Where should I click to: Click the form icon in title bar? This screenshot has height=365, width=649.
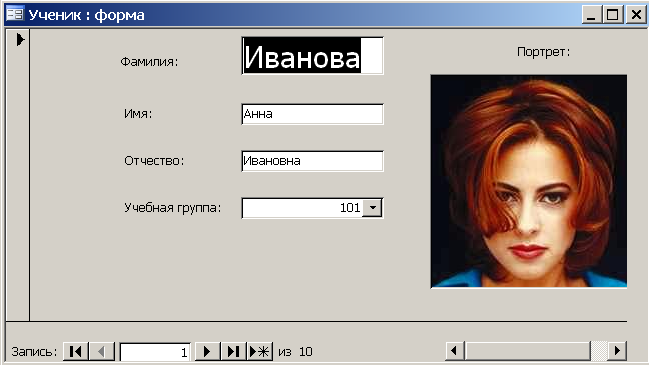click(x=15, y=14)
